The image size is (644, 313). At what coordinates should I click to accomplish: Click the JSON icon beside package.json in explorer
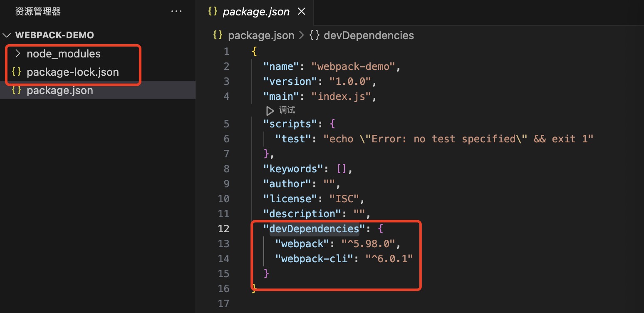(x=17, y=90)
